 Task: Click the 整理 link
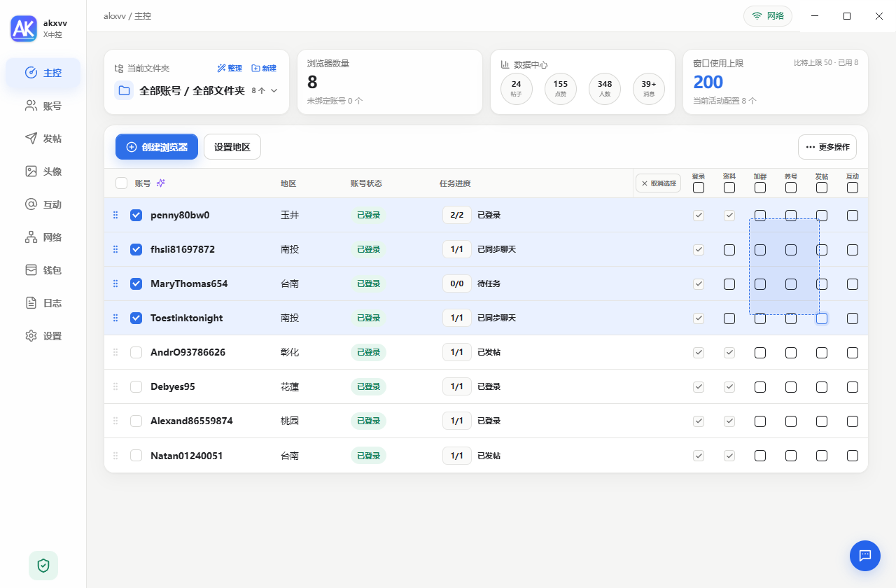tap(230, 69)
